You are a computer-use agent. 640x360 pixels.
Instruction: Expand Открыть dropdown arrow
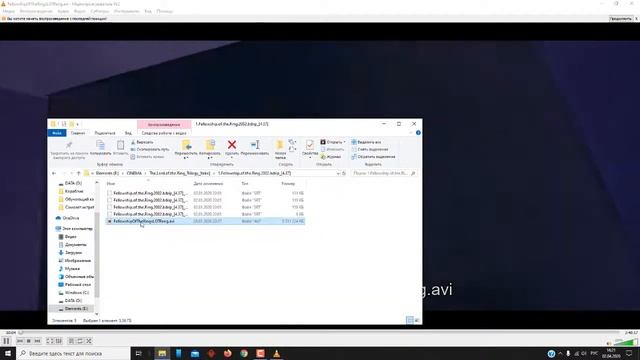tap(344, 142)
